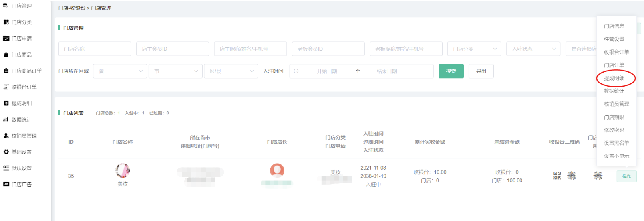Open 门店商品订单 sidebar entry
644x221 pixels.
coord(26,71)
